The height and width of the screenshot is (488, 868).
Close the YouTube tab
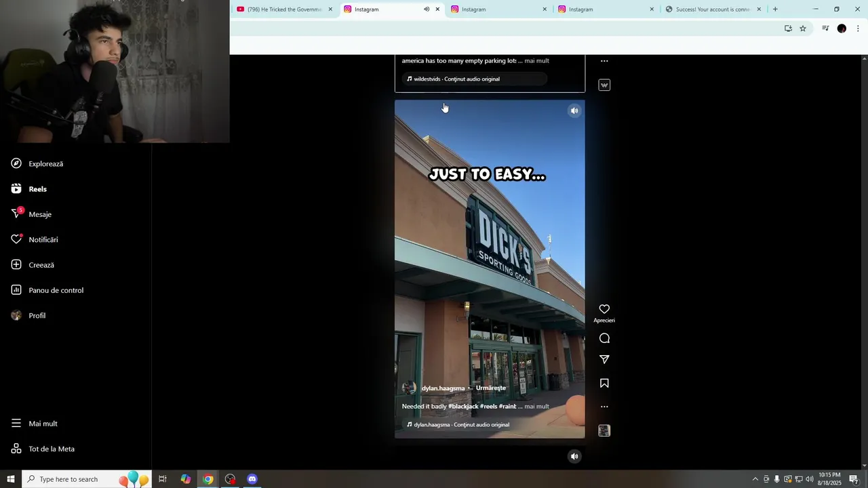(x=330, y=9)
